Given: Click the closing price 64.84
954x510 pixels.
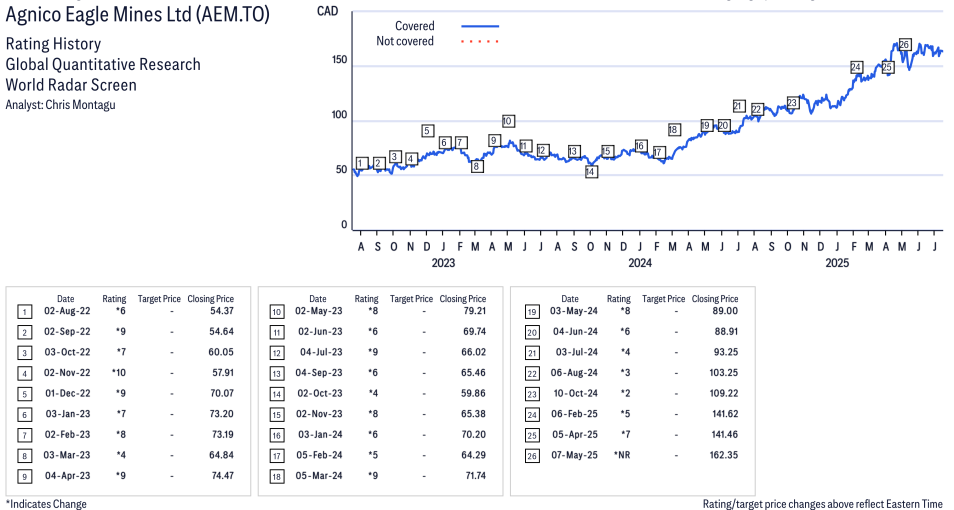Looking at the screenshot, I should tap(221, 455).
